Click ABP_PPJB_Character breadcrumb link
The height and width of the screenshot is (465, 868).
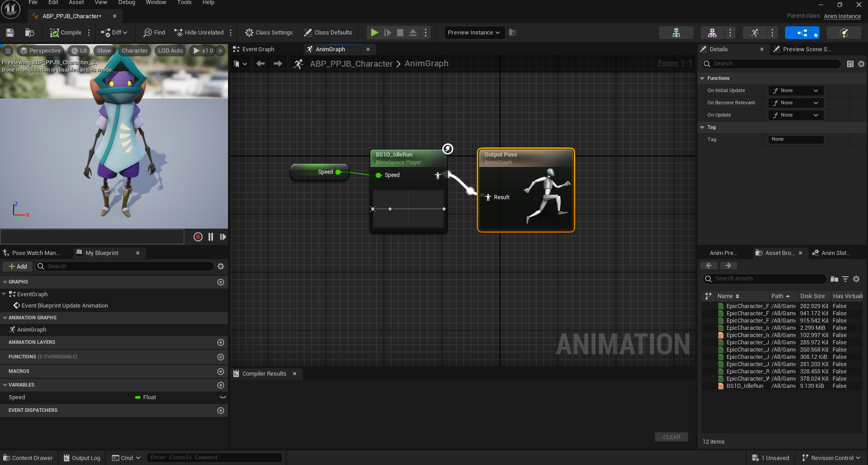(351, 64)
